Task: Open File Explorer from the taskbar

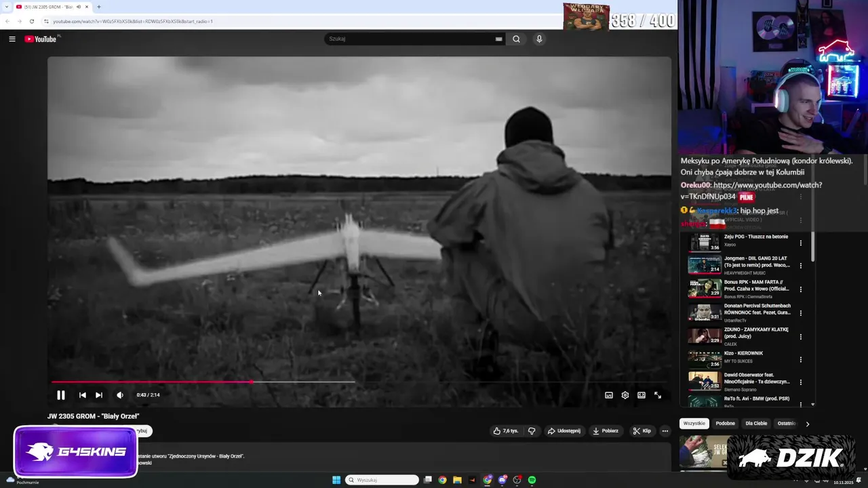Action: [458, 480]
